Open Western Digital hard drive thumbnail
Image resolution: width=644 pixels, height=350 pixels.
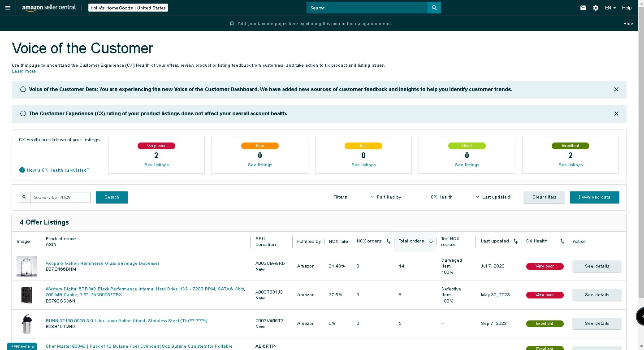pyautogui.click(x=26, y=295)
